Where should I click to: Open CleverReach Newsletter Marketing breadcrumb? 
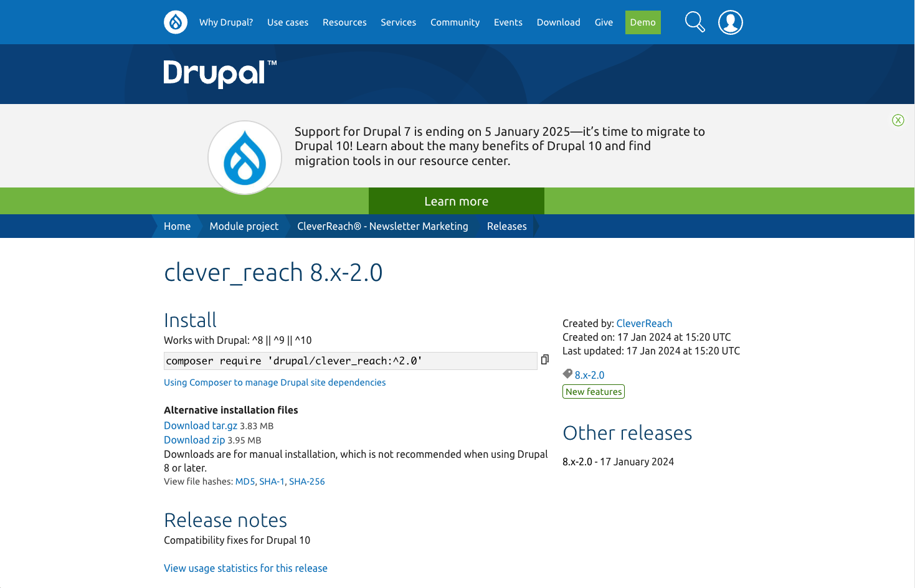382,226
